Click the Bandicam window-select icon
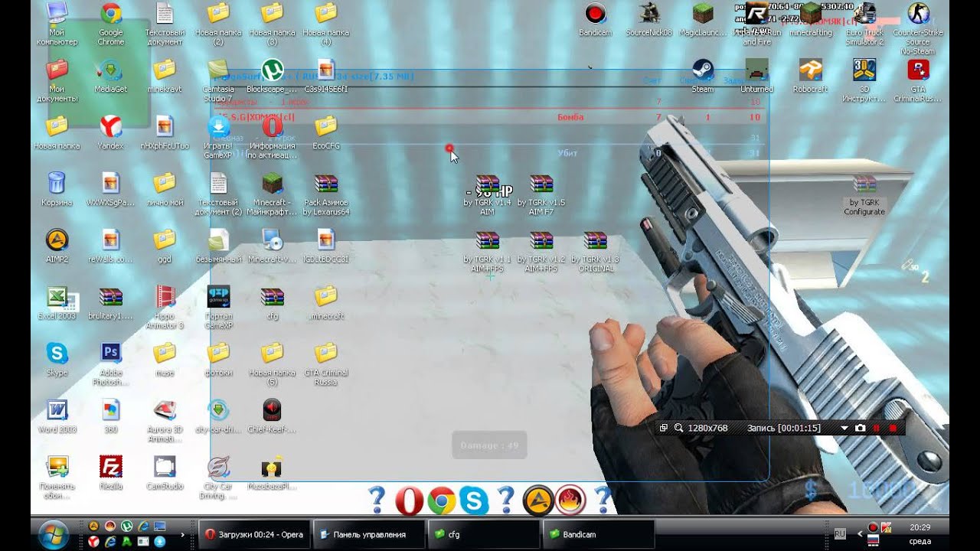980x551 pixels. click(x=664, y=428)
